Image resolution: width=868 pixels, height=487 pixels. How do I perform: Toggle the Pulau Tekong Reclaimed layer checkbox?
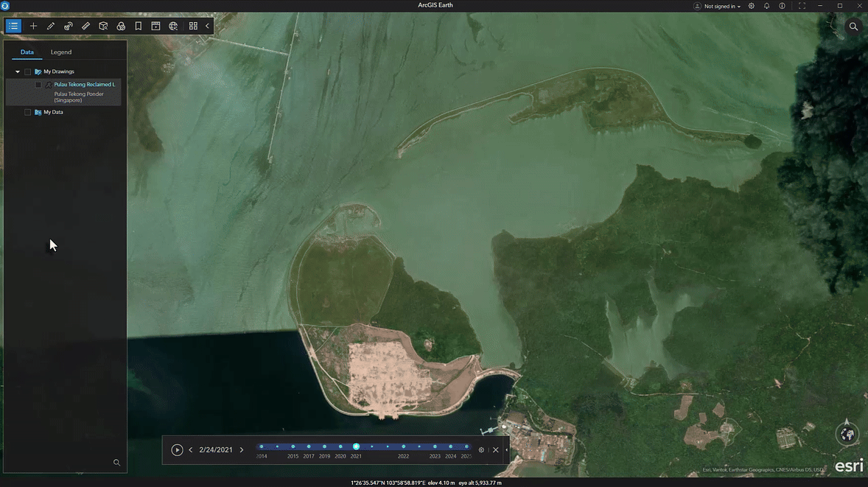point(38,85)
